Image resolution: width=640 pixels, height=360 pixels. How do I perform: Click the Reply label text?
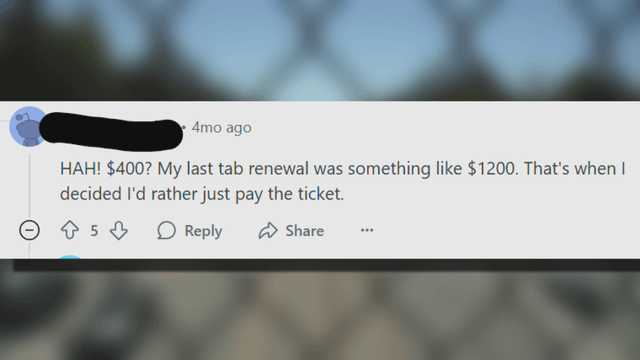click(x=203, y=231)
